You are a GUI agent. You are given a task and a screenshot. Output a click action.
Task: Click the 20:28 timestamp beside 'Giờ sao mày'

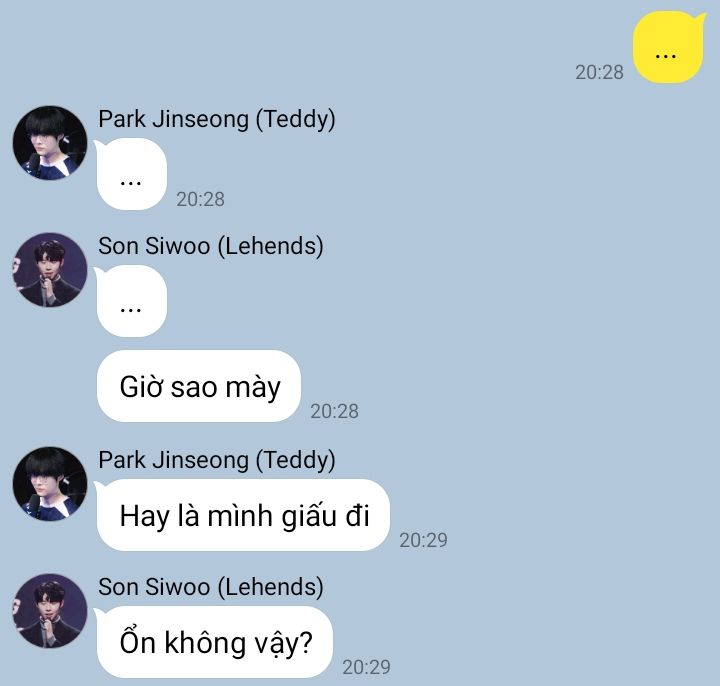click(334, 411)
